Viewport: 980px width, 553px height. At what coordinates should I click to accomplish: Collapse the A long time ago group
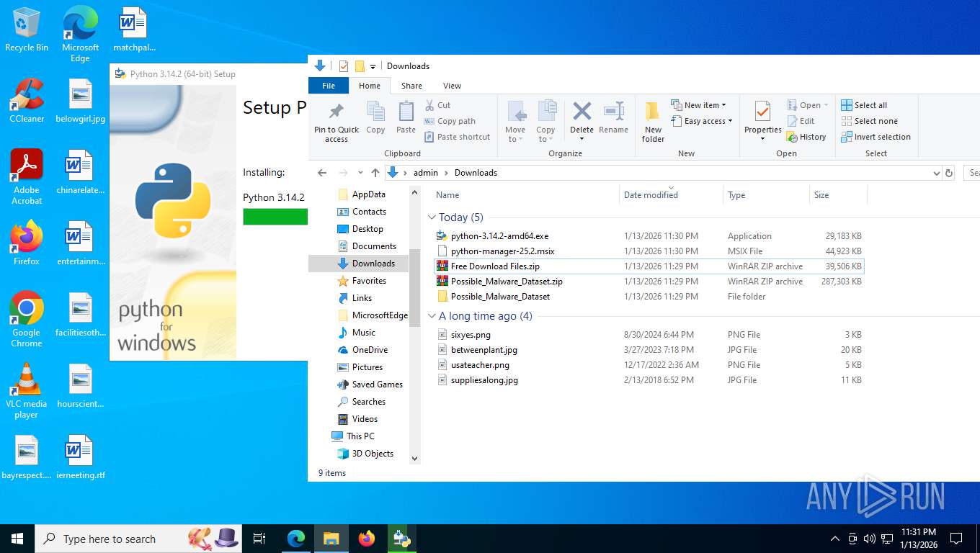432,316
